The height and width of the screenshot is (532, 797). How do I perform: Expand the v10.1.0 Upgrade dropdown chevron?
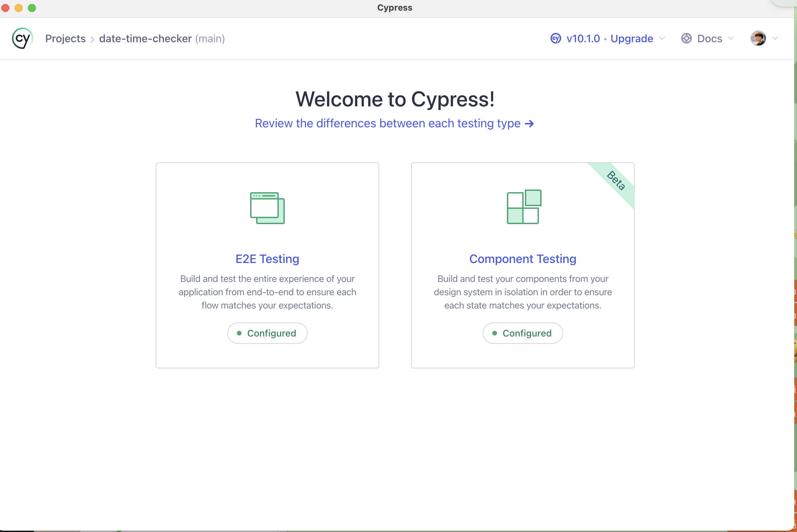click(x=662, y=38)
